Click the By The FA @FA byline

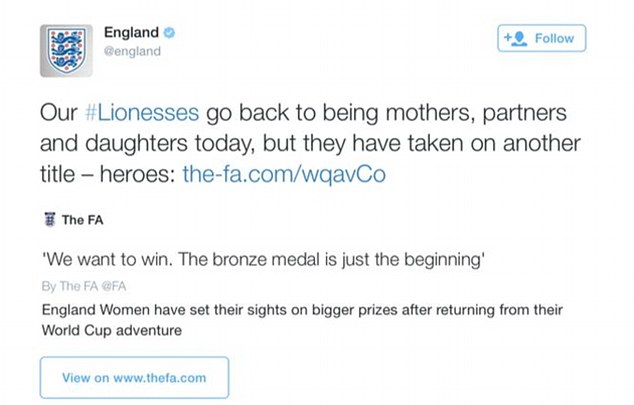tap(84, 286)
